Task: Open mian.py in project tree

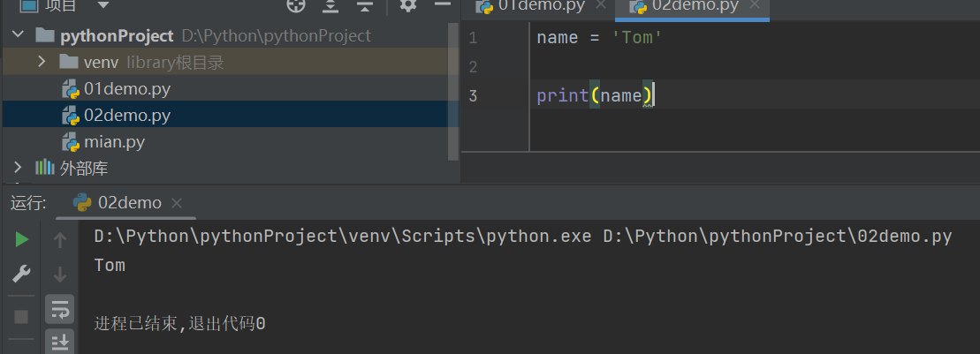Action: pyautogui.click(x=114, y=141)
